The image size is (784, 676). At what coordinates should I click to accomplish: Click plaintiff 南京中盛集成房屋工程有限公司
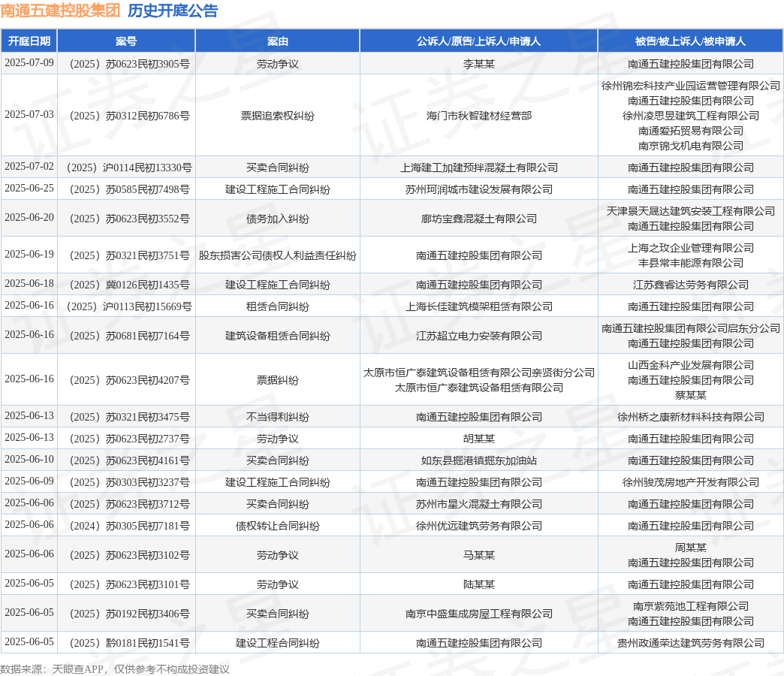pos(478,614)
